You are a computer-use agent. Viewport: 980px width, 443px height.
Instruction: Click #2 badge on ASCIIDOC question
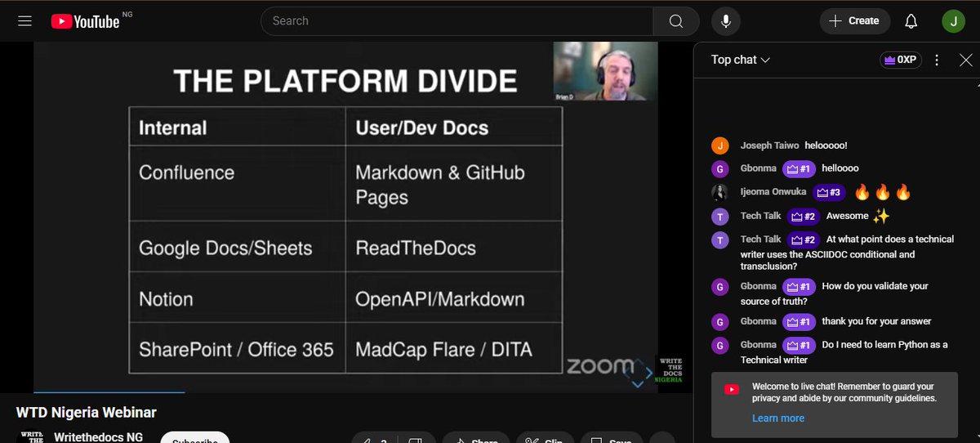804,239
